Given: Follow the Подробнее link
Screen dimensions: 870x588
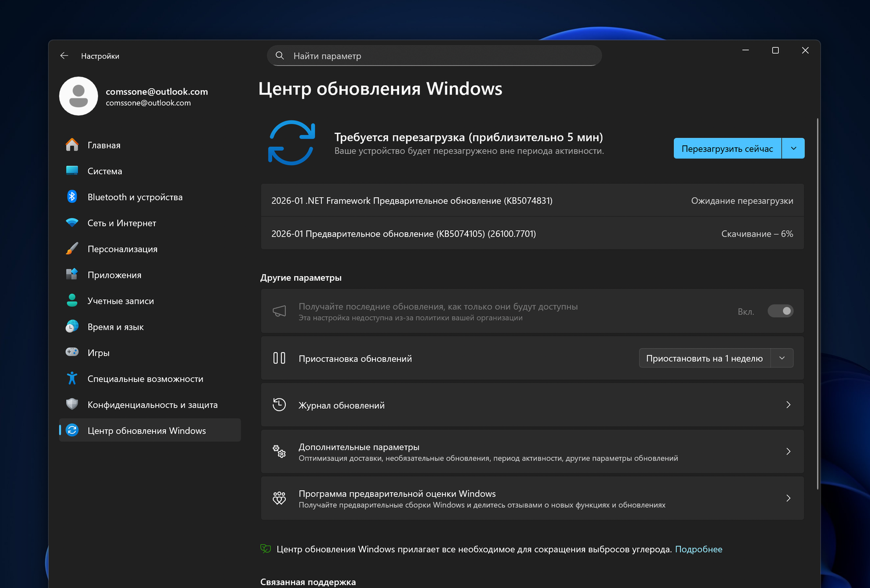Looking at the screenshot, I should point(698,549).
